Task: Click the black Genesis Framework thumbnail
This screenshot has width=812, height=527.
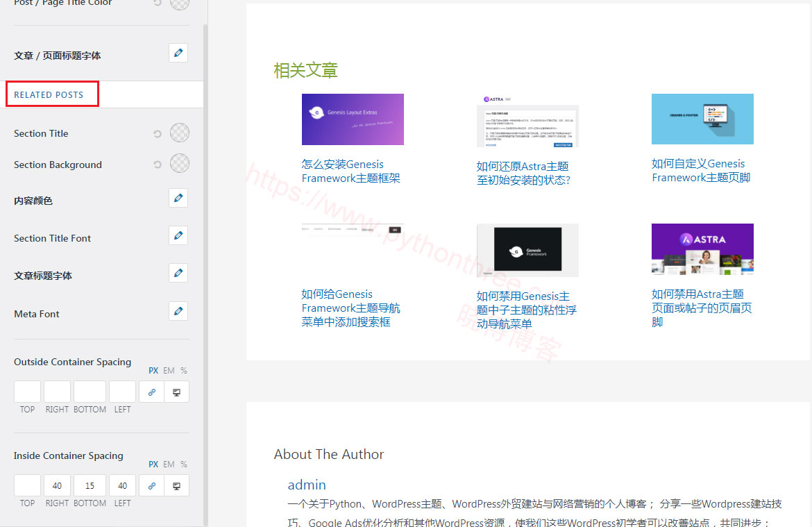Action: pyautogui.click(x=527, y=250)
